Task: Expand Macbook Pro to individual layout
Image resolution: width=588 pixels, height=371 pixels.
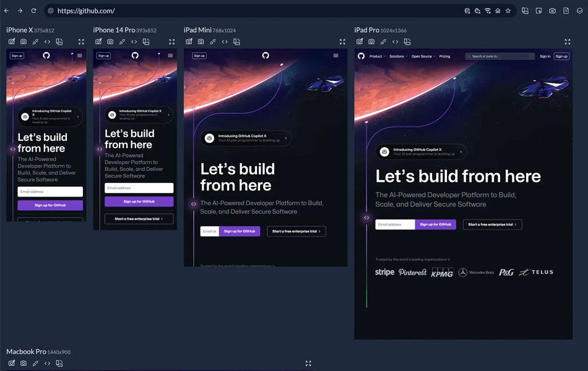Action: coord(308,363)
